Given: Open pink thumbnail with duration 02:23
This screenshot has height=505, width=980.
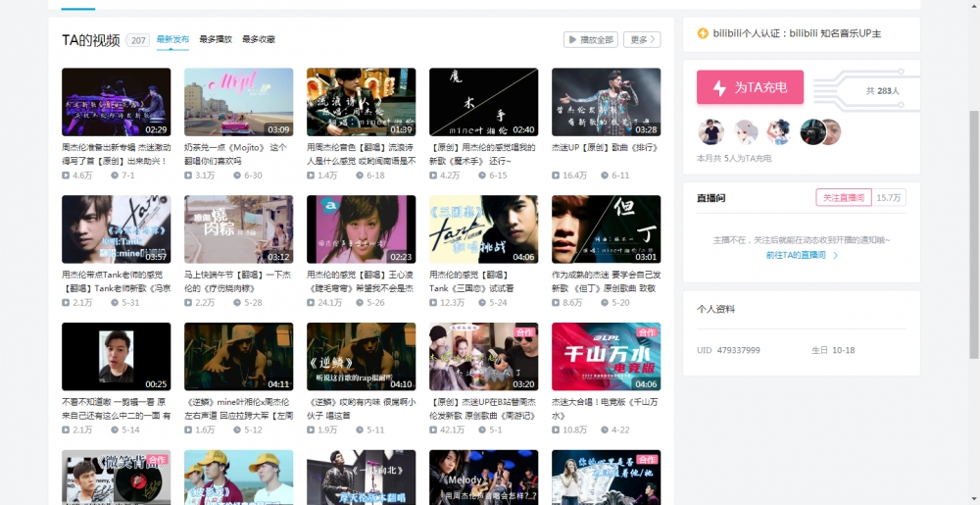Looking at the screenshot, I should coord(362,229).
